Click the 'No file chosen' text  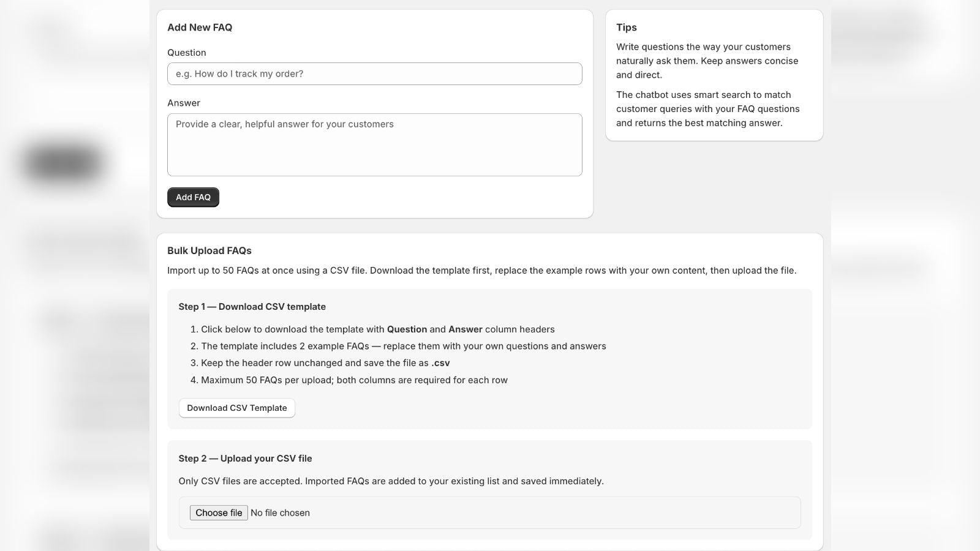280,512
